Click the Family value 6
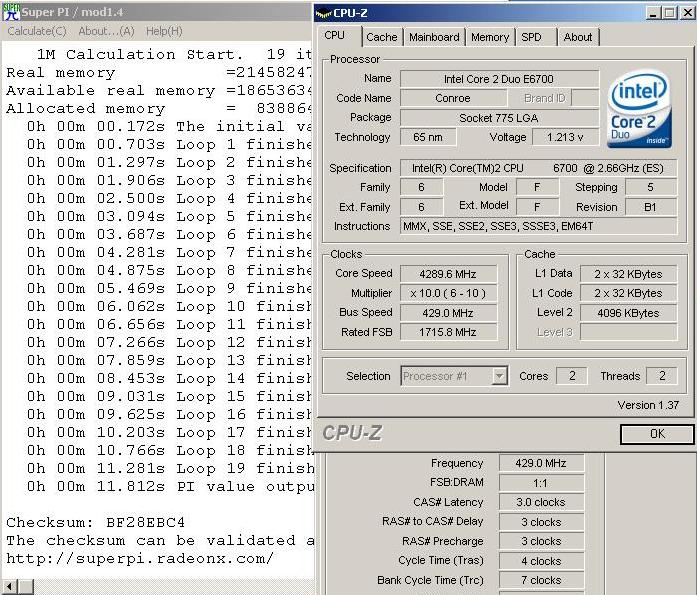Image resolution: width=697 pixels, height=595 pixels. [421, 187]
